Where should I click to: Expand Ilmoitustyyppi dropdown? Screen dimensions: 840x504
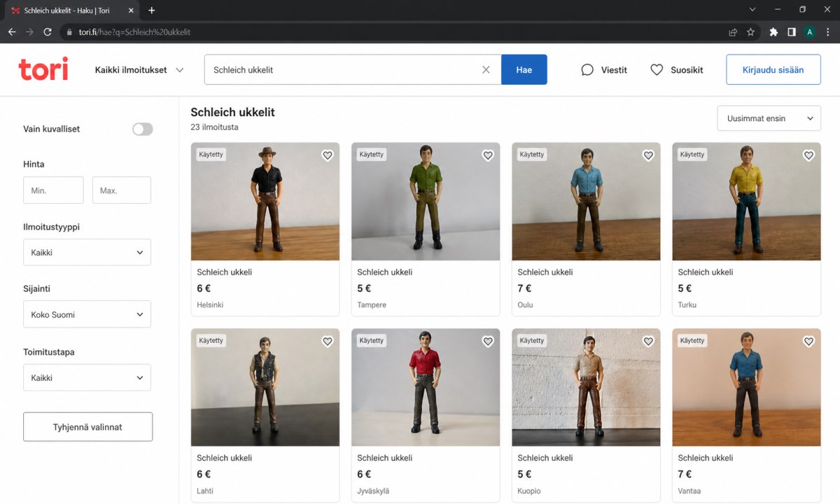pos(87,252)
